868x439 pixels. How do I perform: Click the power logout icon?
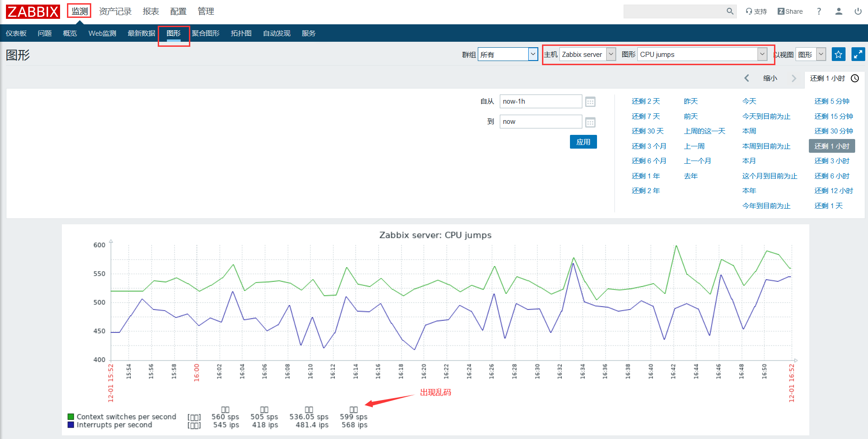pos(858,11)
